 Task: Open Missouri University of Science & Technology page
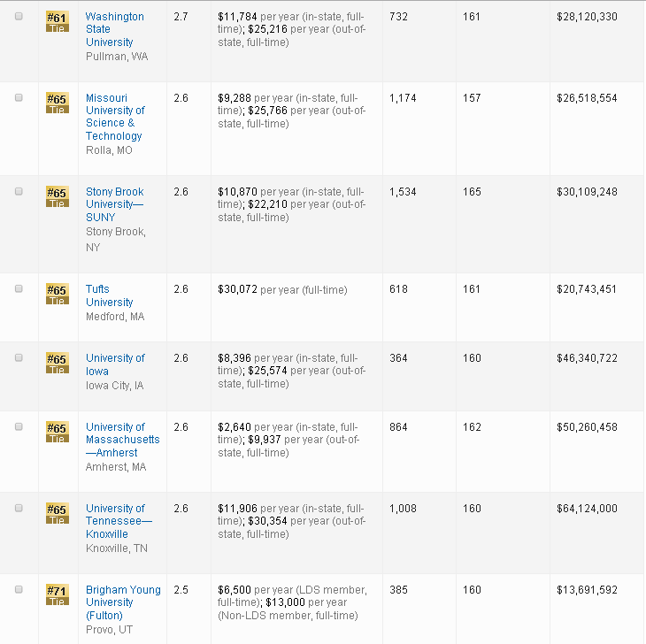[115, 117]
